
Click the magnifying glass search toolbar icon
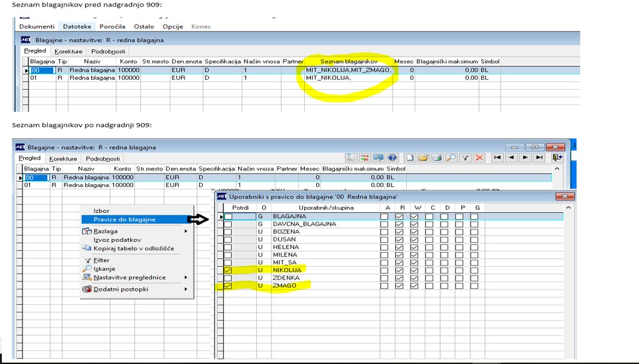click(x=451, y=158)
